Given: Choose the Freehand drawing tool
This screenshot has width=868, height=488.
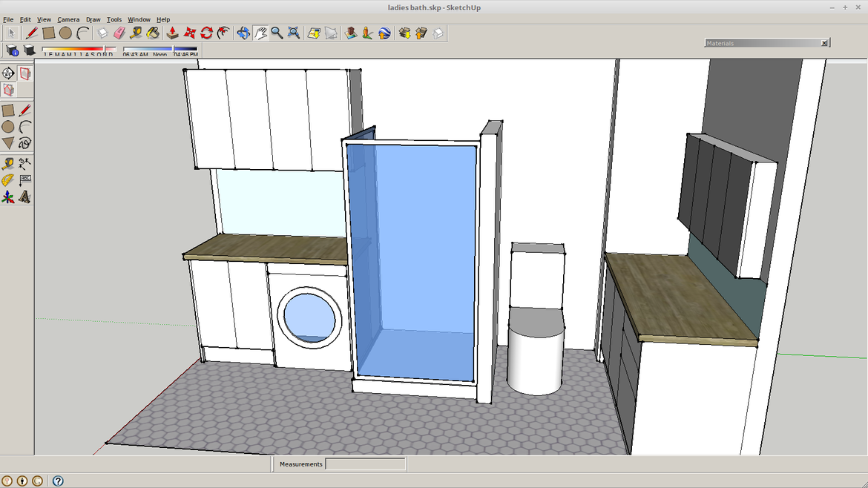Looking at the screenshot, I should 25,143.
